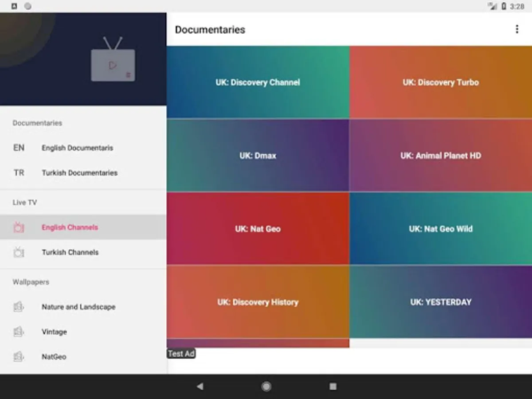Open Nature and Landscape wallpapers
This screenshot has height=399, width=532.
coord(83,307)
